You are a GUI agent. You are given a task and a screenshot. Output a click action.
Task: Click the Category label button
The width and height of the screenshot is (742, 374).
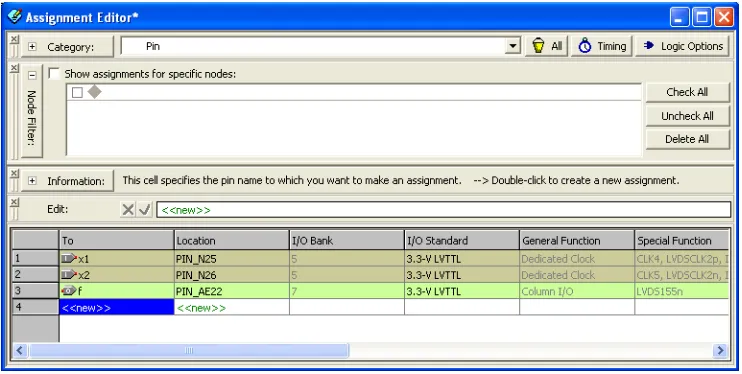pyautogui.click(x=67, y=47)
